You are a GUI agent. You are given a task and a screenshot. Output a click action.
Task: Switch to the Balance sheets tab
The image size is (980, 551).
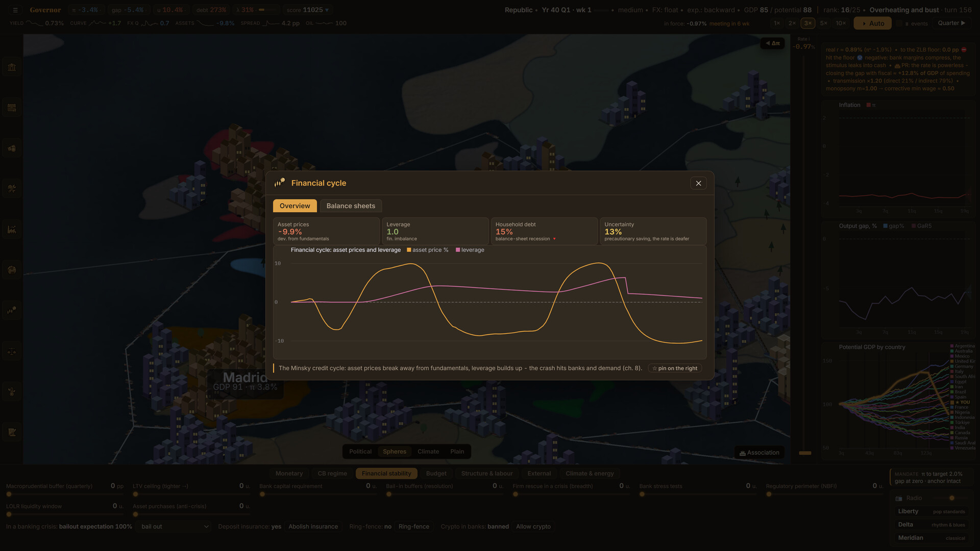(x=351, y=206)
